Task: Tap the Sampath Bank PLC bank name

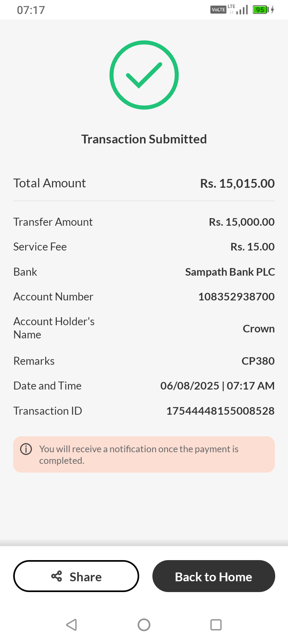Action: [230, 272]
